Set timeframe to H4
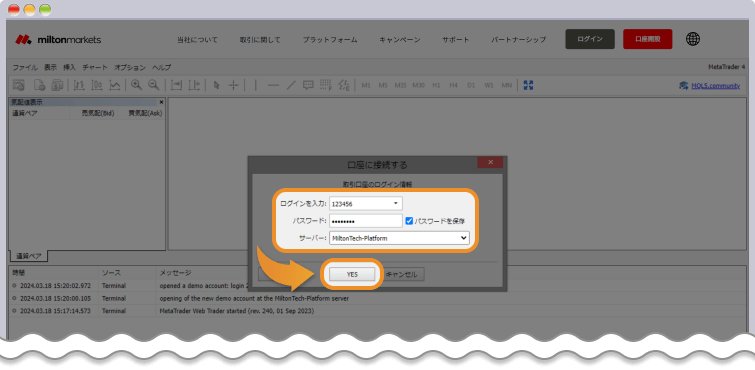Screen dimensions: 755x370 (x=453, y=85)
